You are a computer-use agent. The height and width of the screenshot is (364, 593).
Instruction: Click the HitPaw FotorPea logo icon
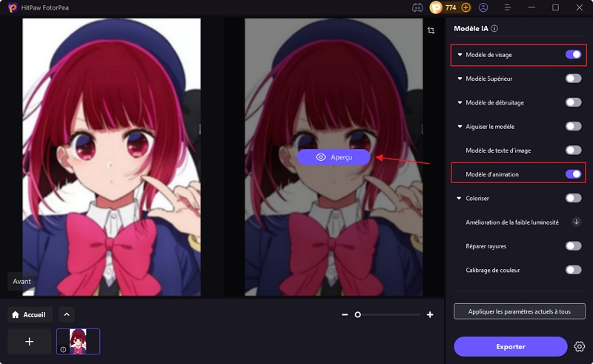tap(13, 7)
